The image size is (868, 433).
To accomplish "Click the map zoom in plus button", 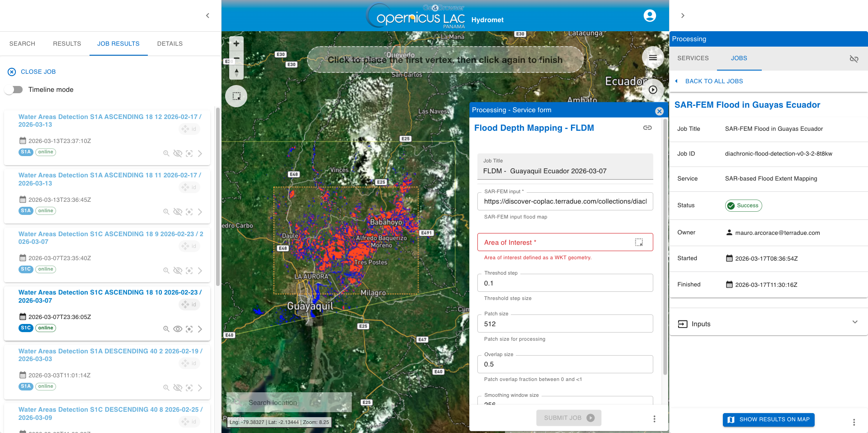I will click(236, 44).
